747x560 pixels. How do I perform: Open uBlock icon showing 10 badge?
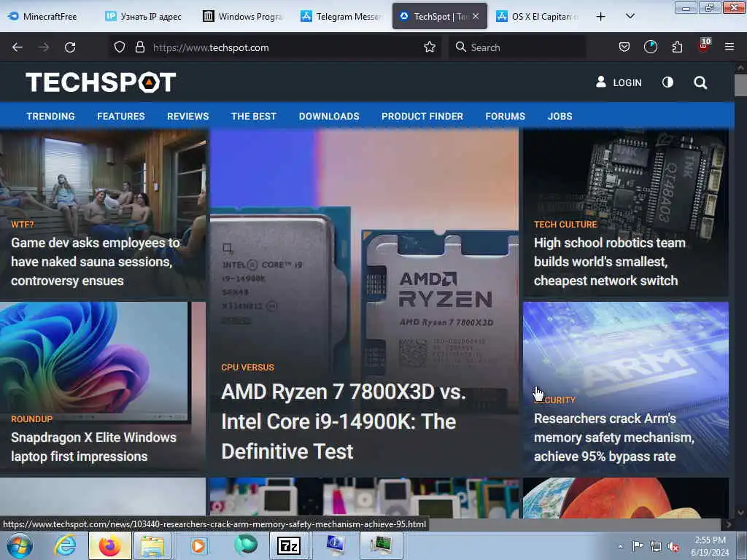pyautogui.click(x=704, y=46)
